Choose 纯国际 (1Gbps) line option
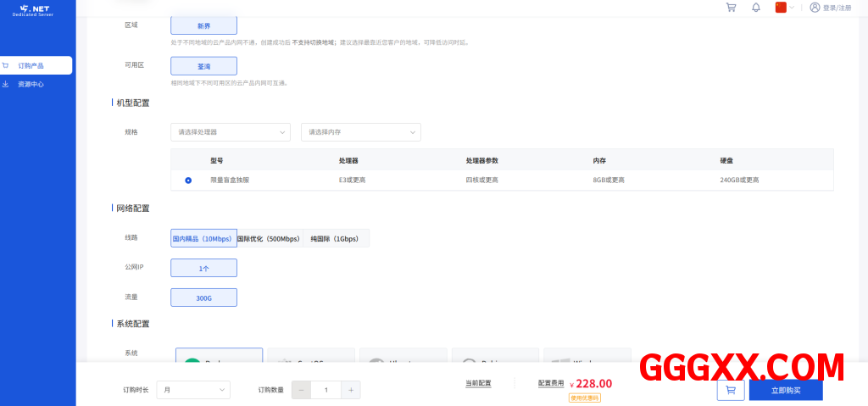The height and width of the screenshot is (406, 868). 335,239
